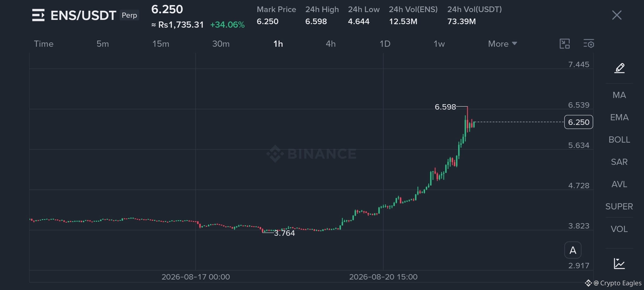Click the 6.539 price axis label
Viewport: 644px width, 290px height.
579,105
